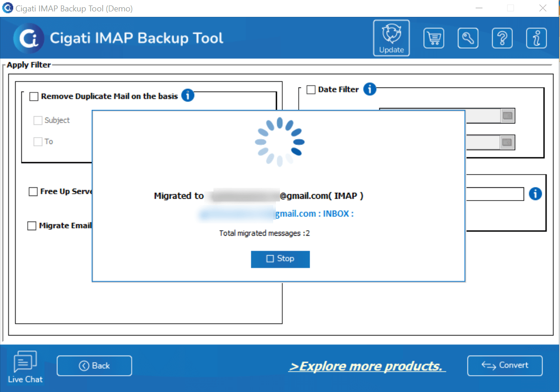Tick the Subject checkbox
560x392 pixels.
tap(38, 120)
